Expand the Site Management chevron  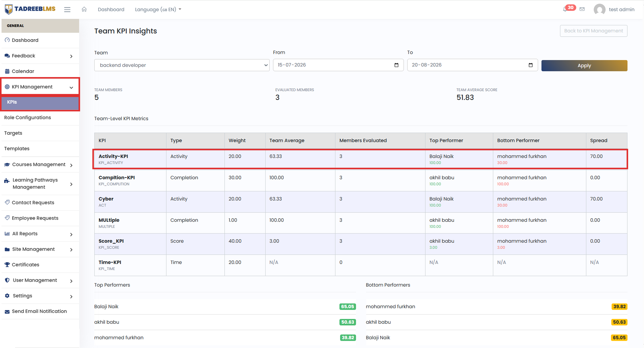(71, 250)
